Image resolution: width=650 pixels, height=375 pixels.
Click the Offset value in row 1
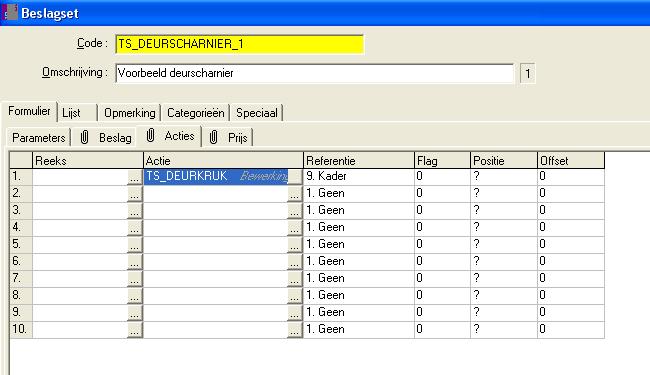[571, 177]
